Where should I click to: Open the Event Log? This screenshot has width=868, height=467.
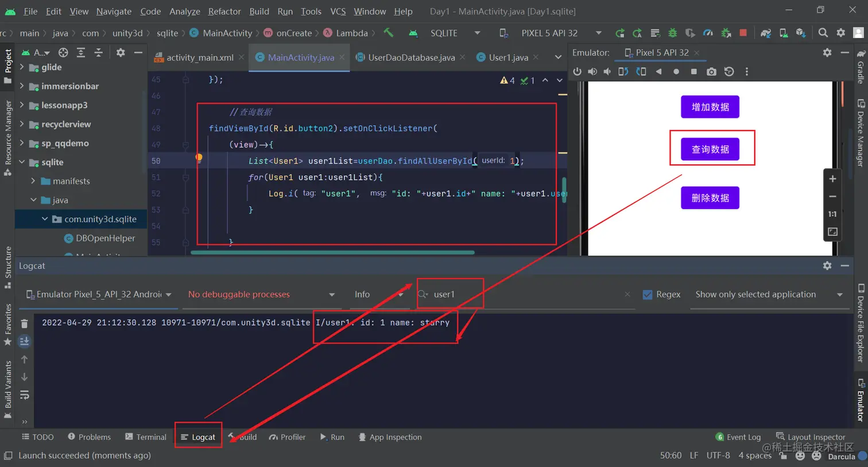738,437
